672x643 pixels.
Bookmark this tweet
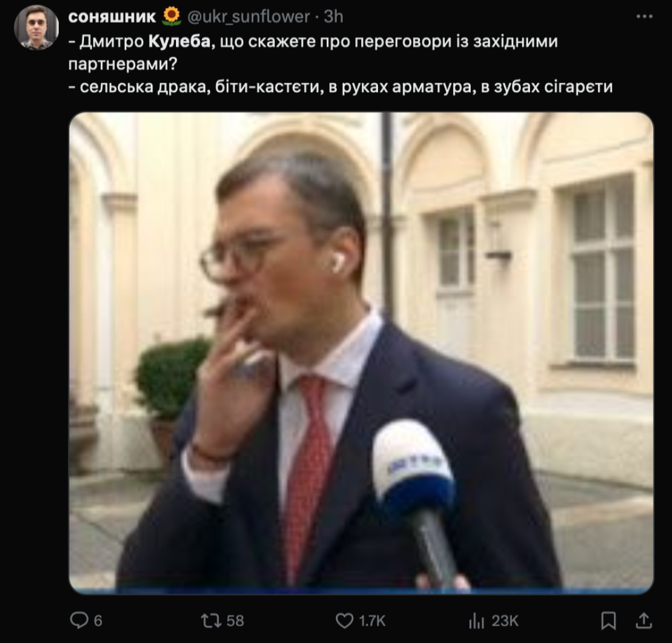coord(608,620)
